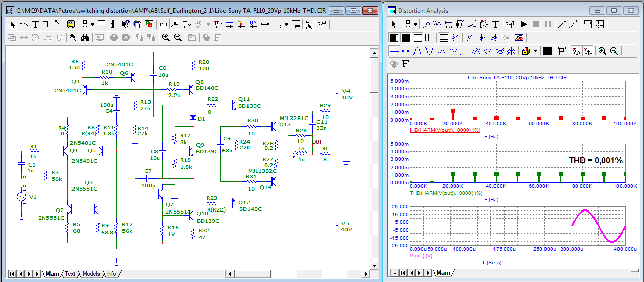Click the 'P' icon in analysis toolbar
This screenshot has height=282, width=644.
point(561,51)
